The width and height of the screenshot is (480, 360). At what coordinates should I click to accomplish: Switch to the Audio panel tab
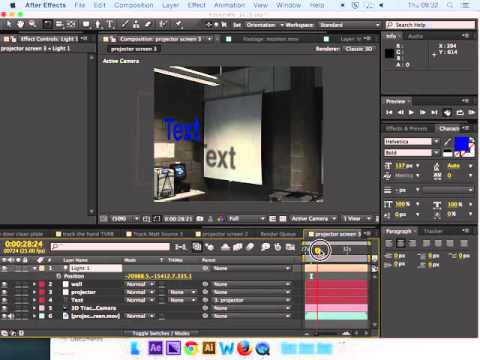click(x=415, y=36)
